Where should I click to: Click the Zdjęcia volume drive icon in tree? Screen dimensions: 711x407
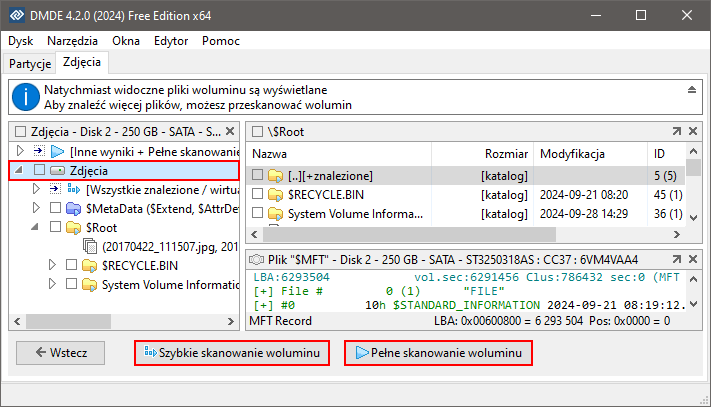58,171
